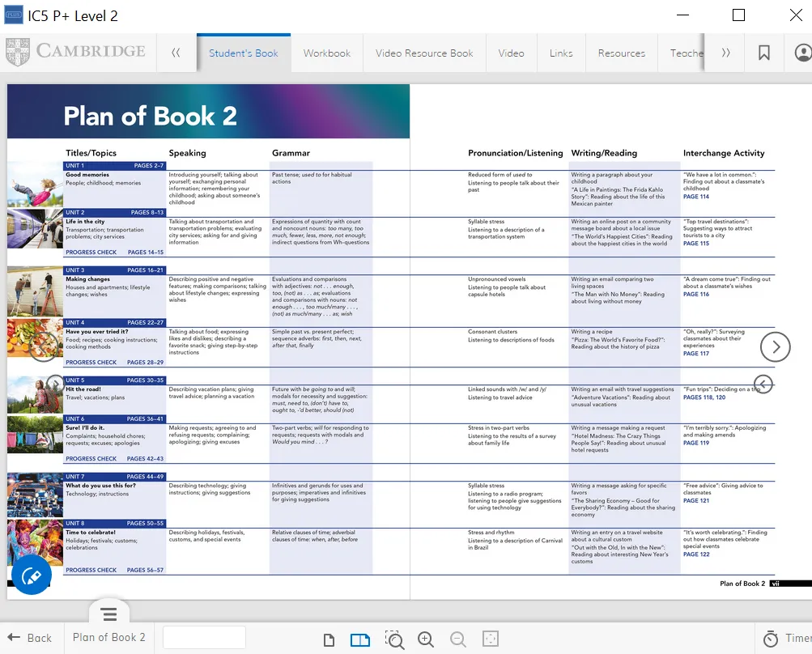Click the UNIT 8 PAGES 50-55 header
The width and height of the screenshot is (812, 654).
[114, 524]
